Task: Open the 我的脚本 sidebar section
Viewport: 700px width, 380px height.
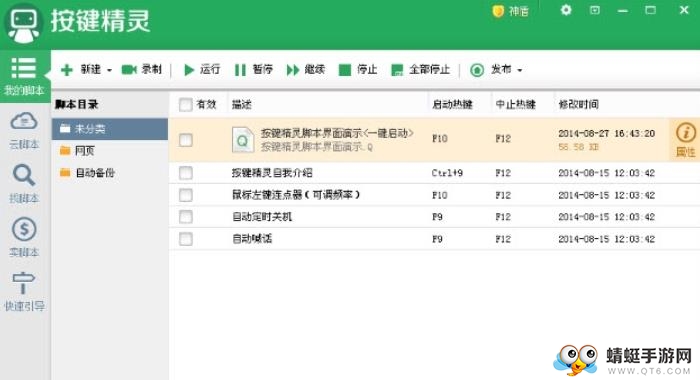Action: 24,76
